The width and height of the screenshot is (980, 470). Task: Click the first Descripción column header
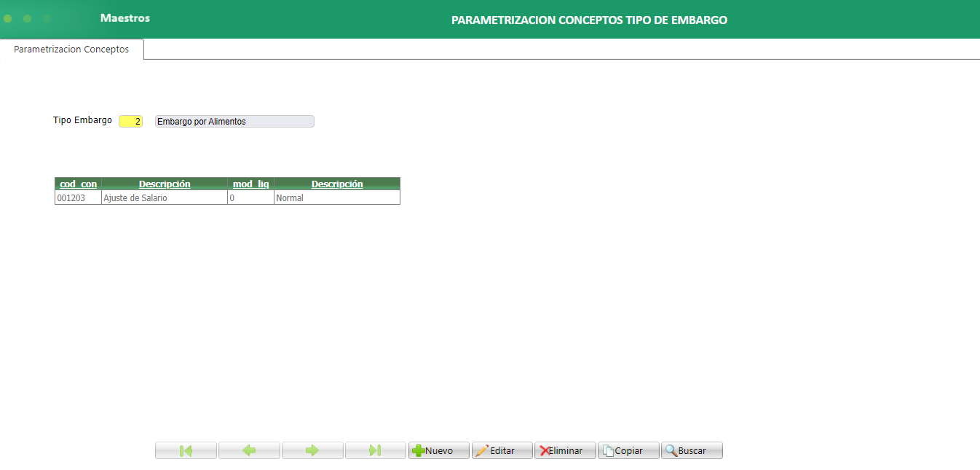(165, 184)
